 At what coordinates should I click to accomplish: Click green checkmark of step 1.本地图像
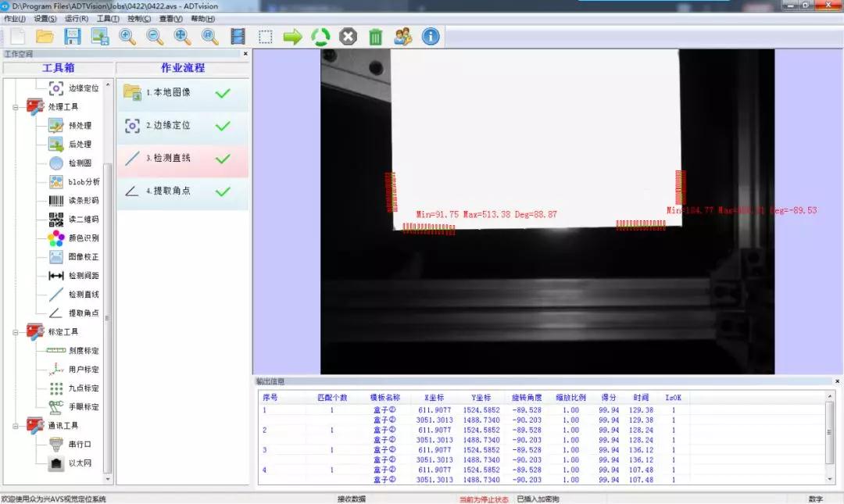tap(223, 93)
